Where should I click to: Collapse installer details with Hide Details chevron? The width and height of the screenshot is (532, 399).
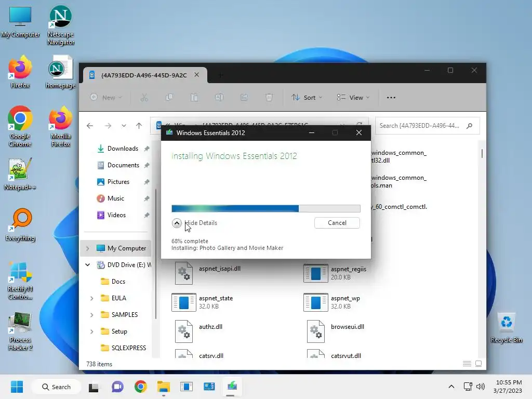coord(177,223)
